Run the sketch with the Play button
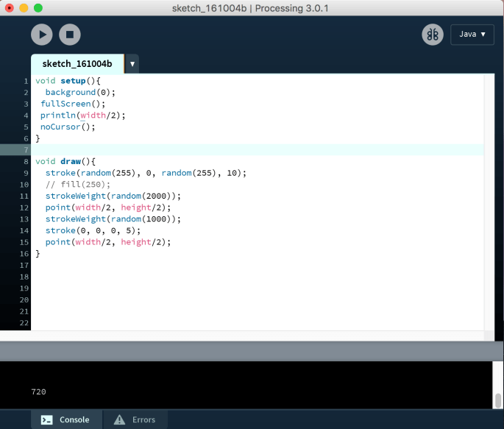The height and width of the screenshot is (429, 504). point(42,35)
